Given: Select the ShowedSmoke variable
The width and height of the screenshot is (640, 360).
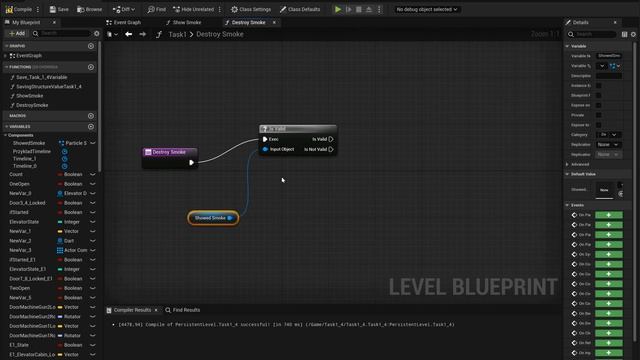Looking at the screenshot, I should tap(29, 143).
